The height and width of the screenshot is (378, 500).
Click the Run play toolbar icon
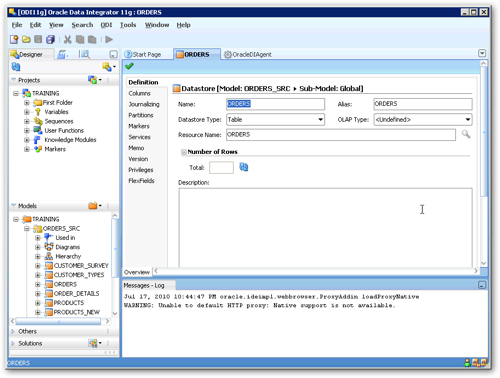coord(109,39)
